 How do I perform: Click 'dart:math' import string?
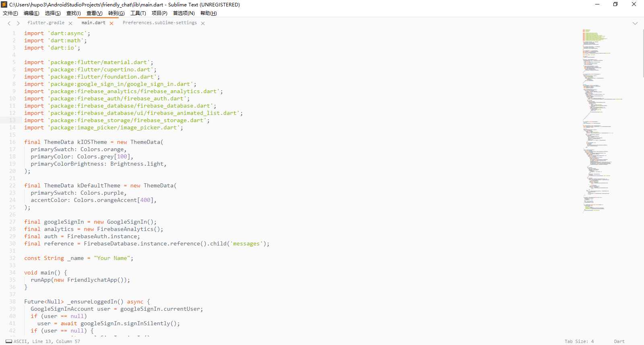pyautogui.click(x=66, y=41)
